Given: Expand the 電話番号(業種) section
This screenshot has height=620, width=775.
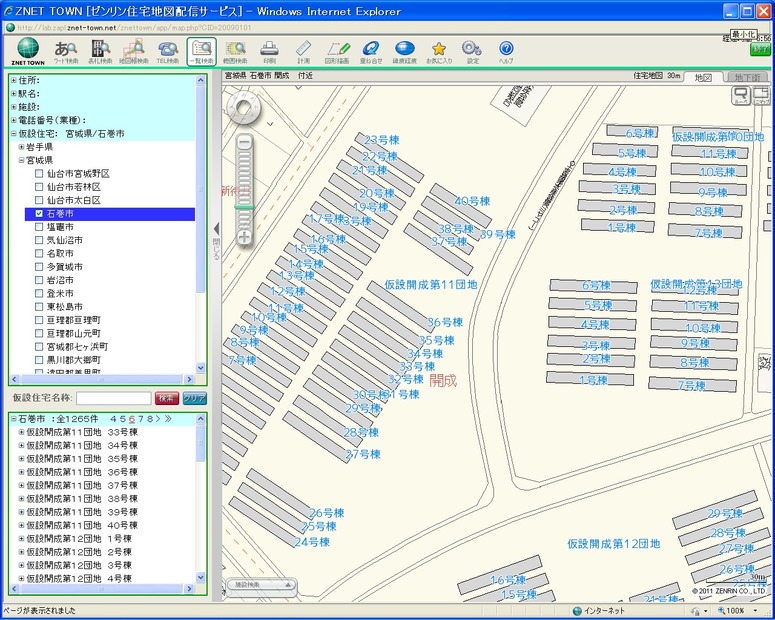Looking at the screenshot, I should pyautogui.click(x=14, y=120).
